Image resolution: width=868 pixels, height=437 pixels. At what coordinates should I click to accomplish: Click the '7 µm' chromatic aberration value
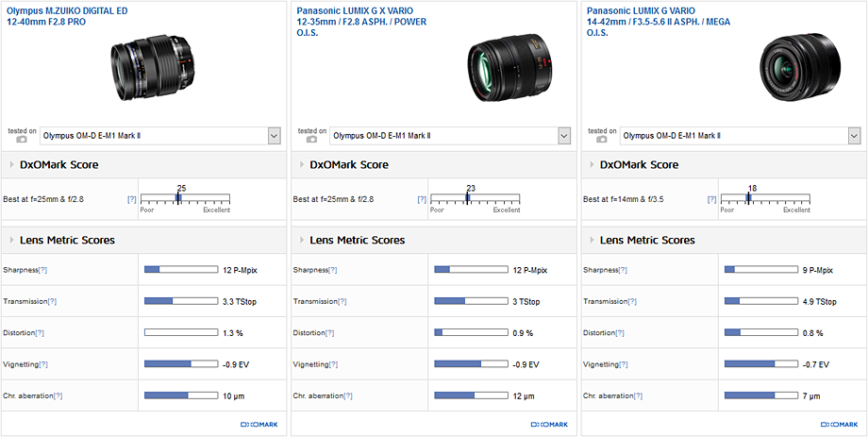pos(811,396)
